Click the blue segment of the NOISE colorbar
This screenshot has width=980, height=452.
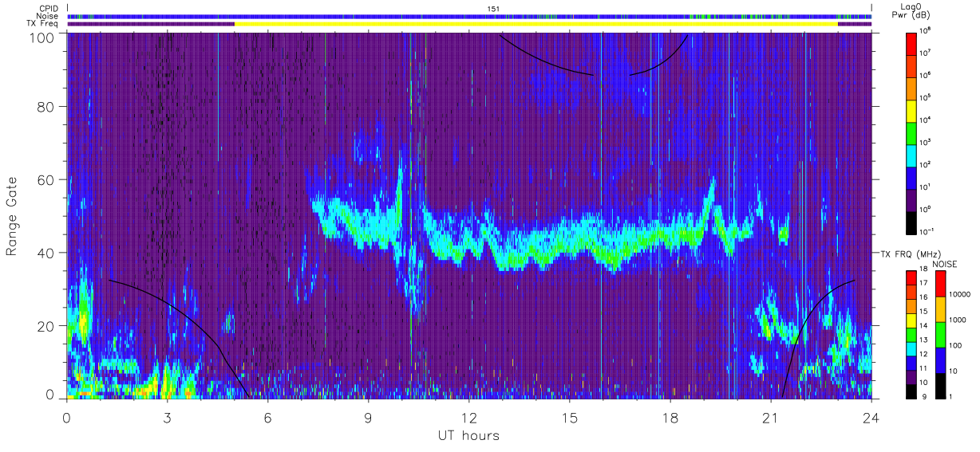(x=940, y=359)
